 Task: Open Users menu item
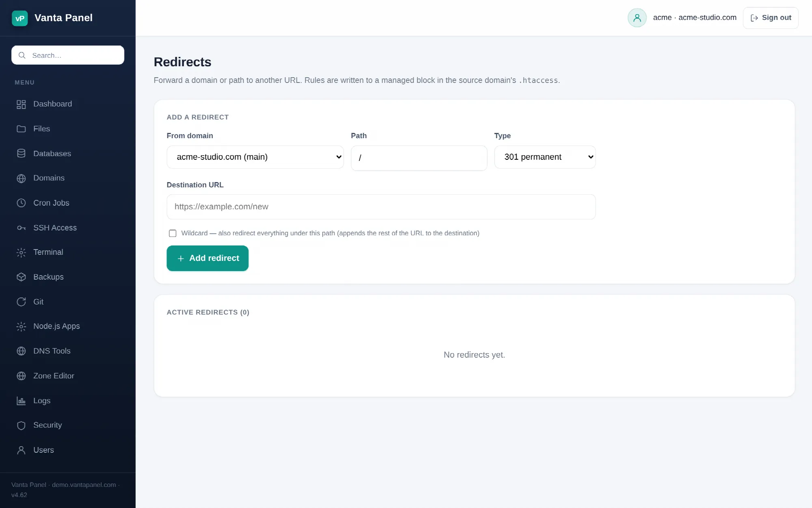tap(68, 450)
